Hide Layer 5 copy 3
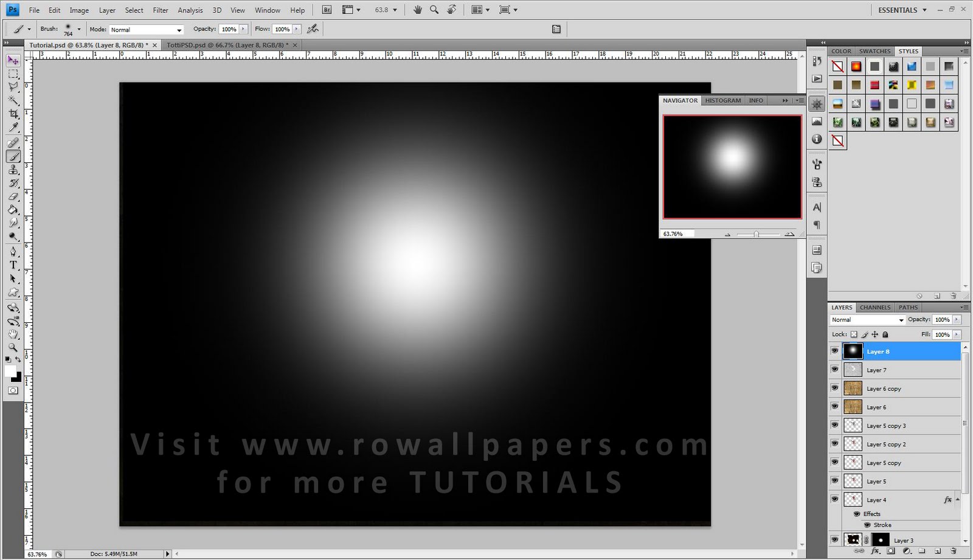Image resolution: width=973 pixels, height=560 pixels. pyautogui.click(x=834, y=425)
